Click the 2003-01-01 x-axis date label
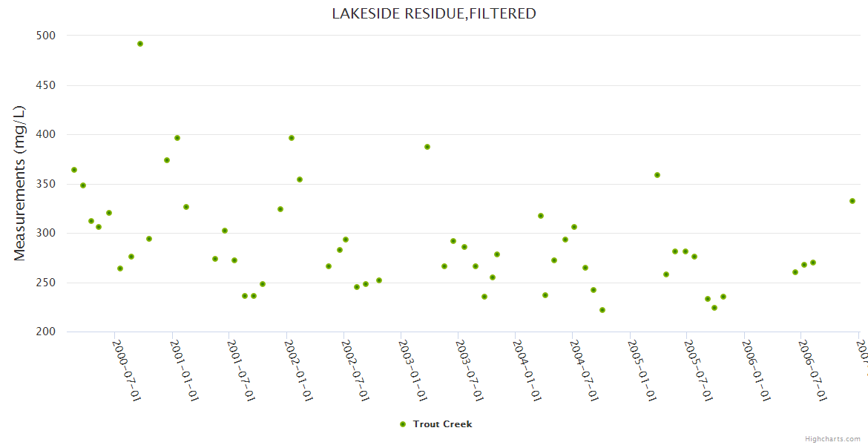The height and width of the screenshot is (445, 868). click(413, 370)
